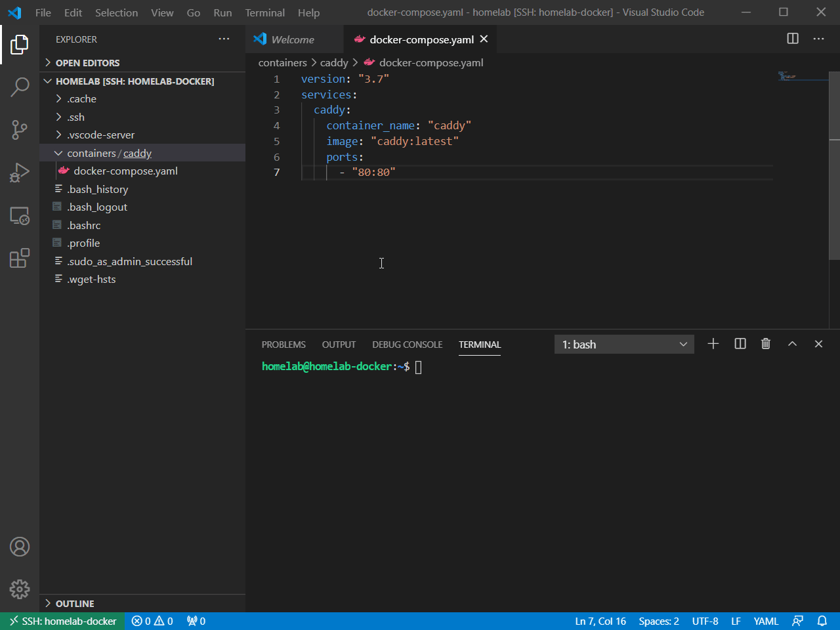Click errors and warnings status indicator

[x=152, y=621]
